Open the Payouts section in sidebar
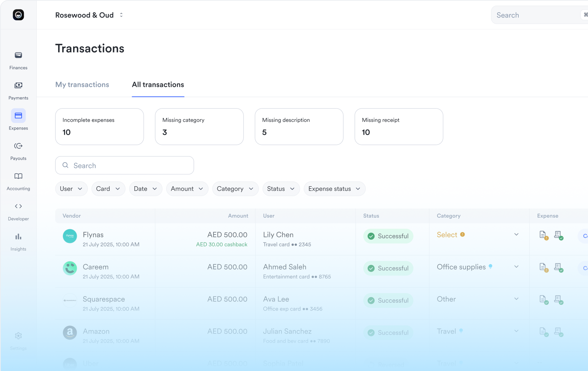This screenshot has height=371, width=588. click(x=18, y=151)
